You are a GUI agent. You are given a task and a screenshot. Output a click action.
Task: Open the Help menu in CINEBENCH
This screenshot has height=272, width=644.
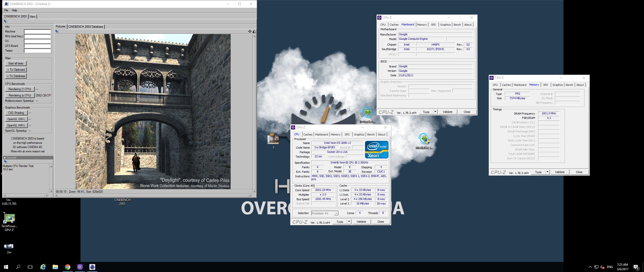tap(15, 10)
